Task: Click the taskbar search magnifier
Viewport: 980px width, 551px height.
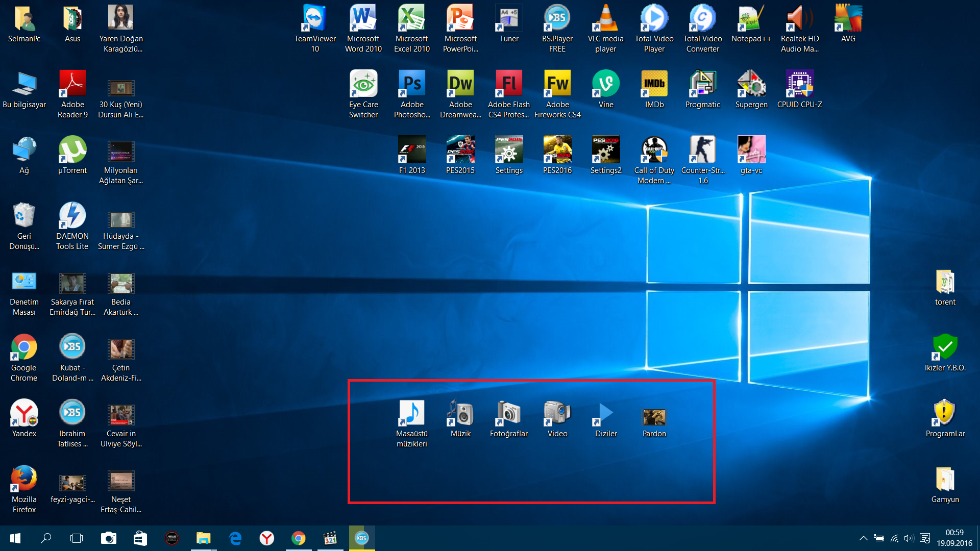Action: [46, 538]
